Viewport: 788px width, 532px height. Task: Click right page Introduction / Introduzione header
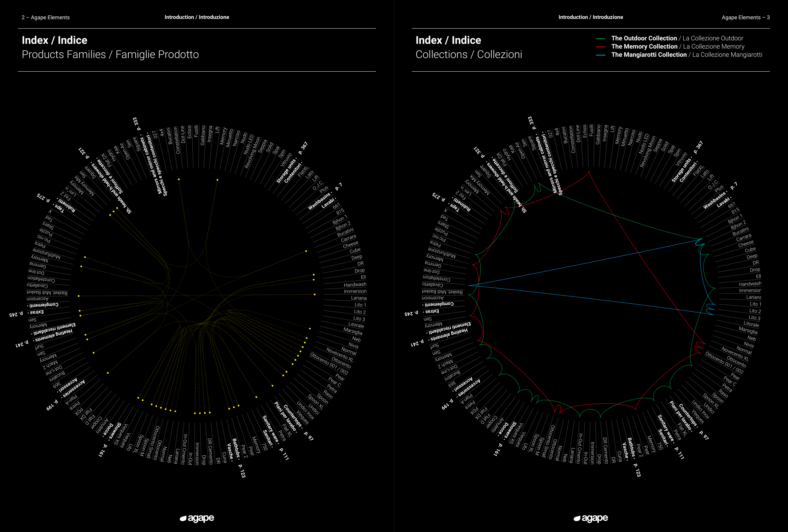pyautogui.click(x=591, y=17)
